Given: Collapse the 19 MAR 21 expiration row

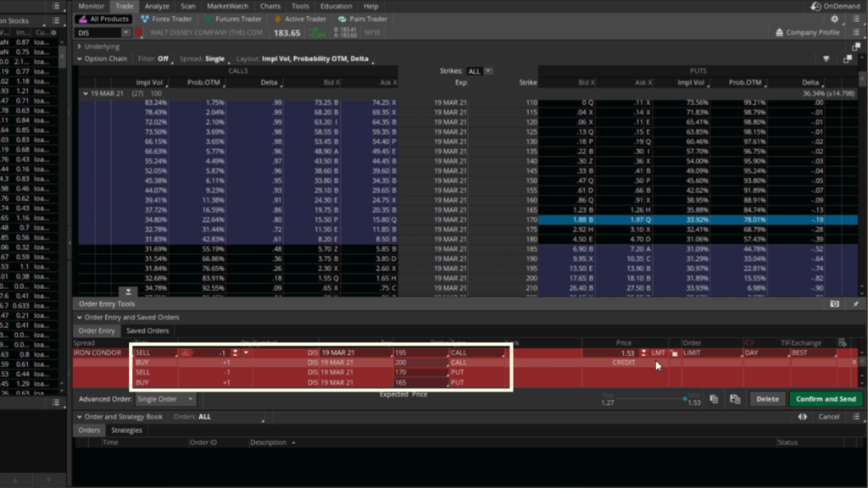Looking at the screenshot, I should click(86, 93).
